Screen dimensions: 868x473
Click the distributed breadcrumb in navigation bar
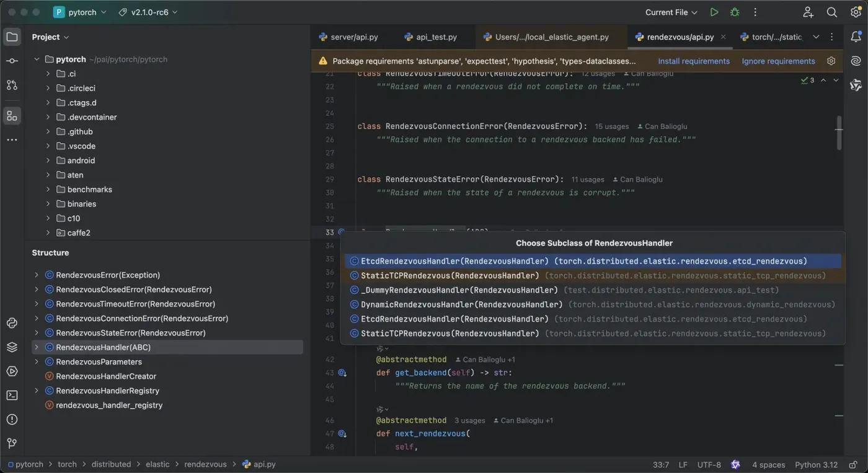click(x=111, y=464)
